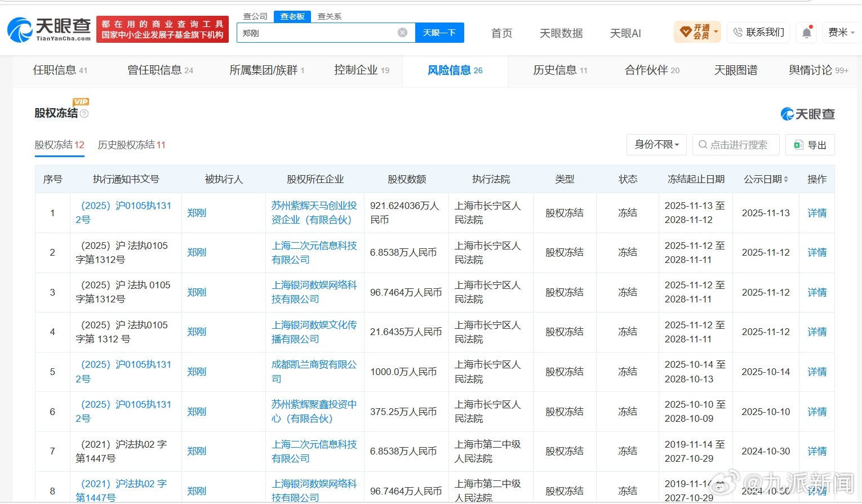Open 上海二次元信息科技有限公司 link in row 2
862x504 pixels.
(x=314, y=253)
